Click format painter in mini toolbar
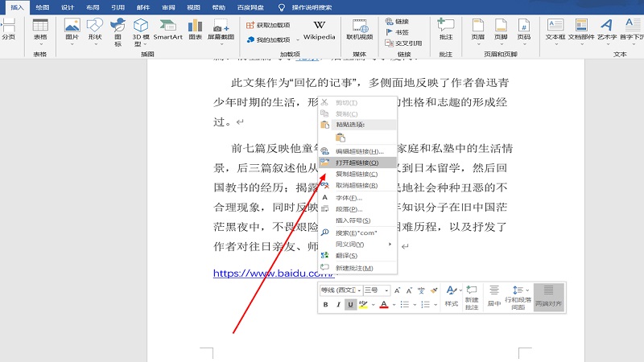The height and width of the screenshot is (362, 644). pos(433,290)
